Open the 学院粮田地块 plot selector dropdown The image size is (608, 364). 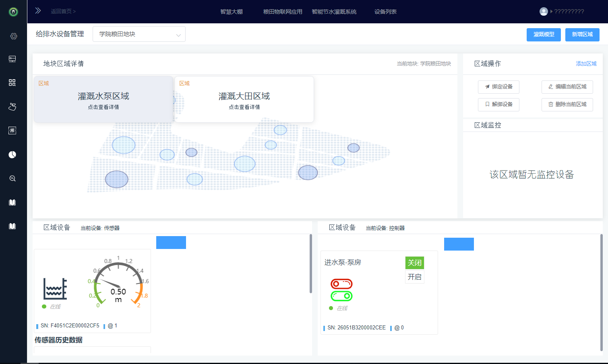[139, 34]
